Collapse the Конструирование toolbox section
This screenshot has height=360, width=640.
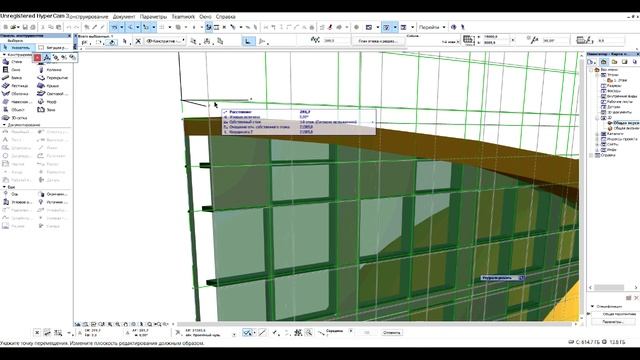(4, 55)
